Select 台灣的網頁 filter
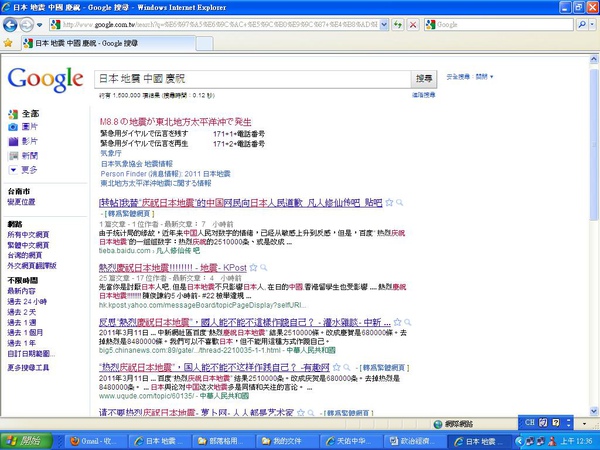 point(25,255)
